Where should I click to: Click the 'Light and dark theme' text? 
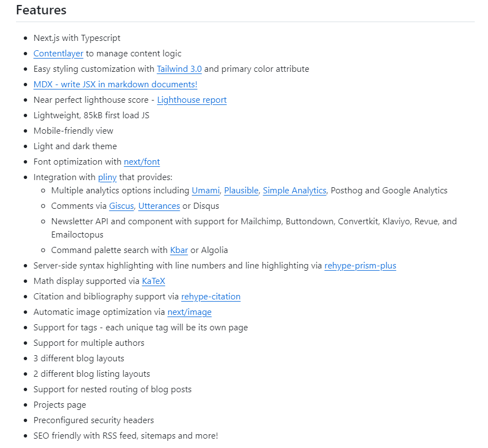(x=75, y=146)
